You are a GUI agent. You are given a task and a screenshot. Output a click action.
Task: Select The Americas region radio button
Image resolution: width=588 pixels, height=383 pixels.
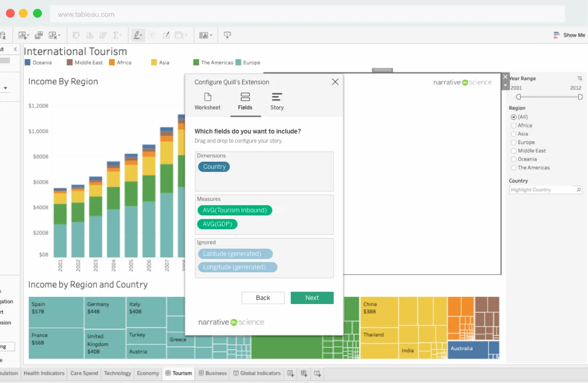pyautogui.click(x=514, y=168)
